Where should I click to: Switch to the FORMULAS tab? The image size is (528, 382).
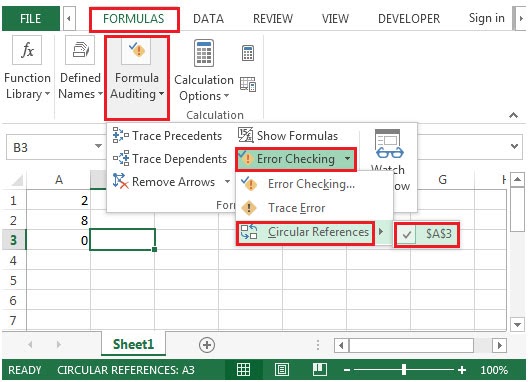point(134,19)
